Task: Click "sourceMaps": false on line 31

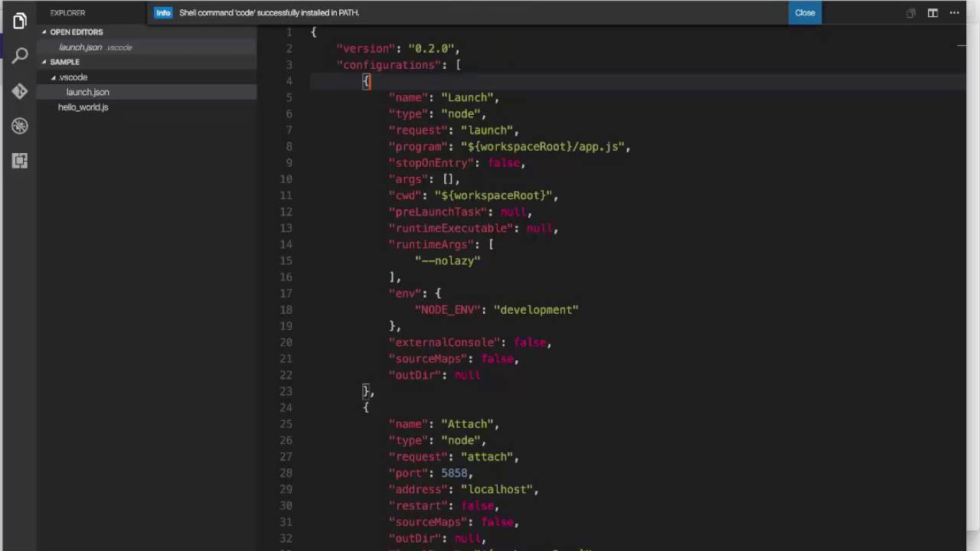Action: click(x=454, y=522)
